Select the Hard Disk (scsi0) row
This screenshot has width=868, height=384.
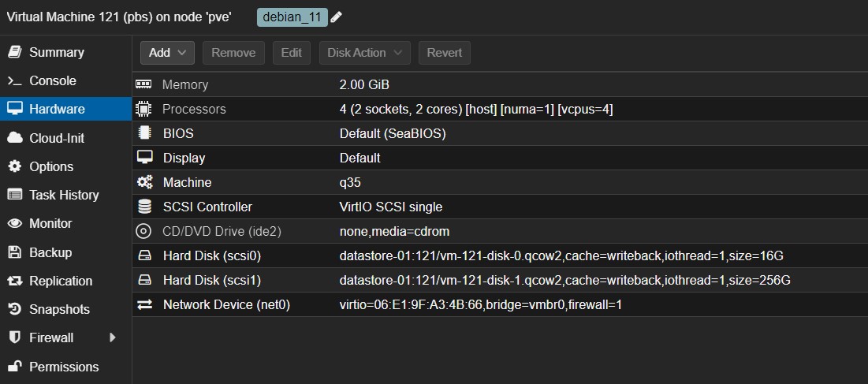[473, 255]
